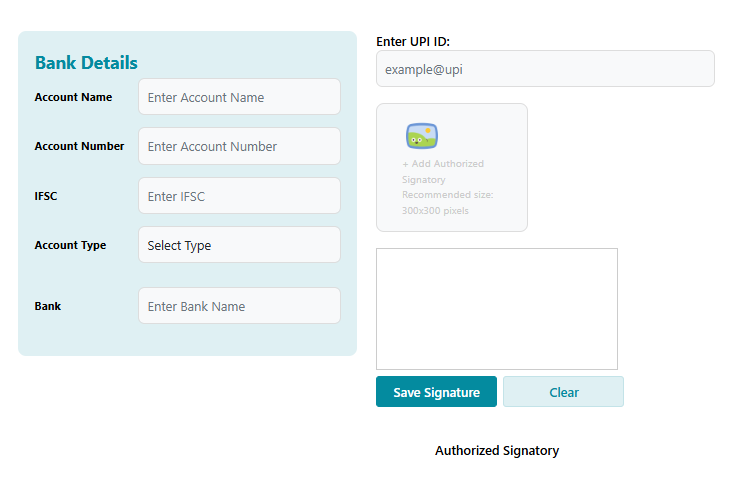Click the 'Account Number' label
The width and height of the screenshot is (742, 480).
[x=79, y=146]
